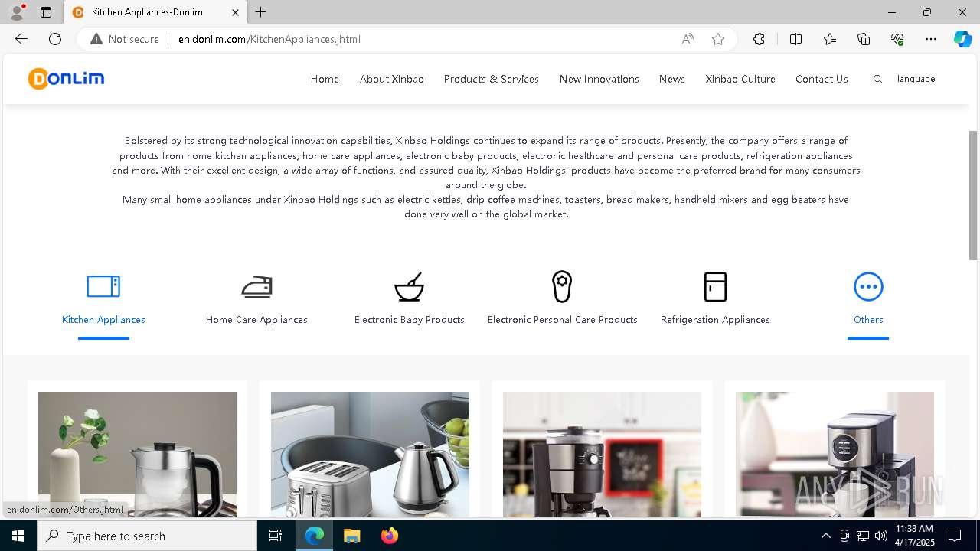
Task: Select the Kitchen Appliances microwave icon
Action: (103, 286)
